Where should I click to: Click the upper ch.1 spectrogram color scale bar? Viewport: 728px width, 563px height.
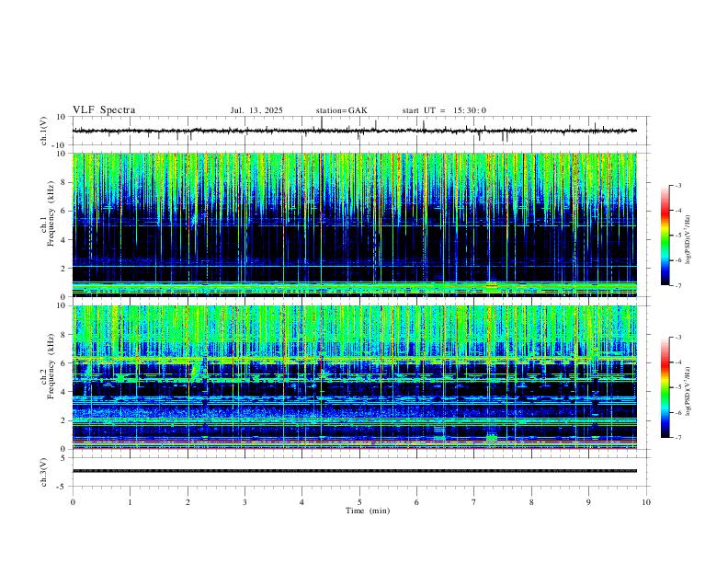[x=665, y=236]
